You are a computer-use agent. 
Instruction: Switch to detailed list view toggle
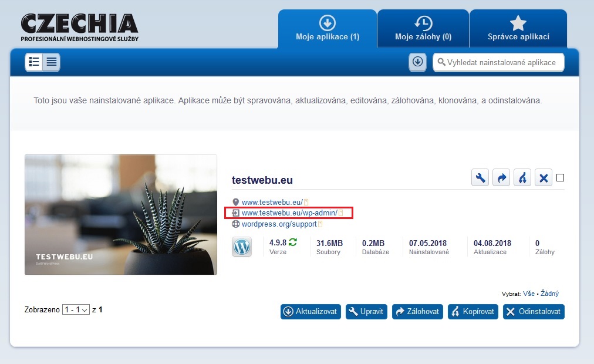point(34,62)
